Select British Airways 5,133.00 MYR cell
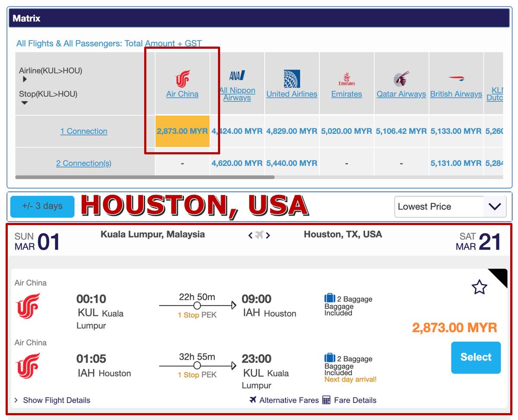 click(x=456, y=131)
